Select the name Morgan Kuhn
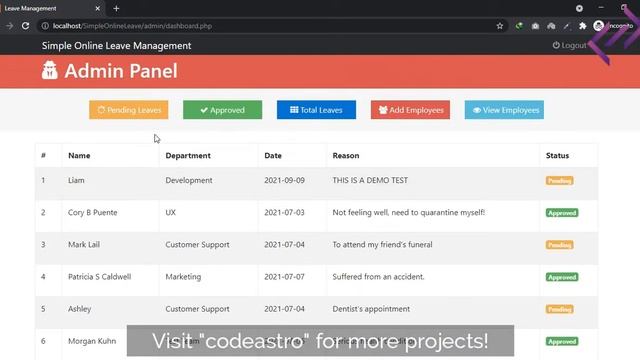This screenshot has width=640, height=360. coord(92,341)
